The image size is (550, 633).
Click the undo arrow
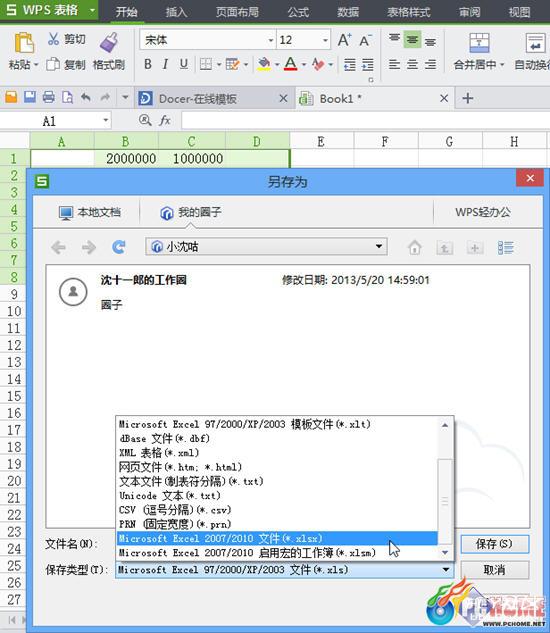pyautogui.click(x=86, y=97)
